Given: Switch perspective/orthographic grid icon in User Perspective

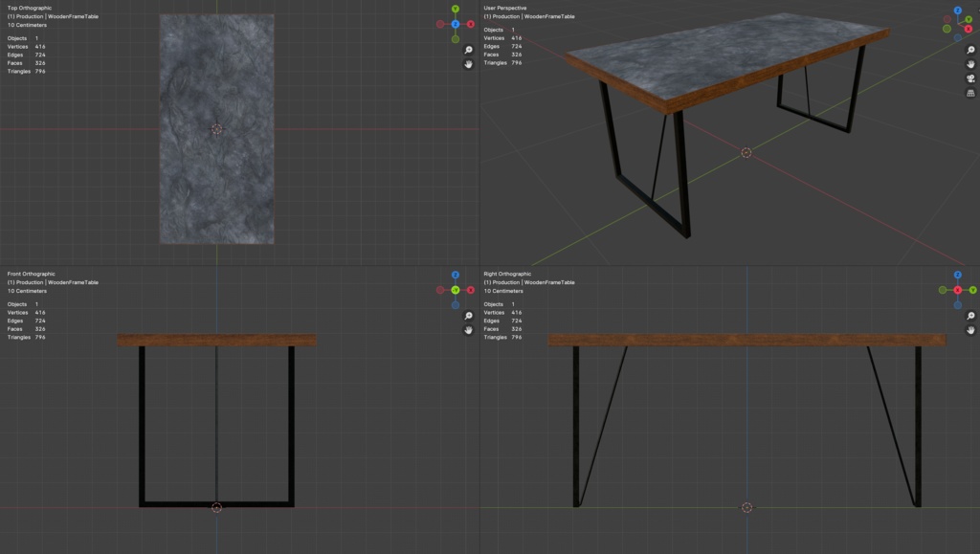Looking at the screenshot, I should pos(970,94).
